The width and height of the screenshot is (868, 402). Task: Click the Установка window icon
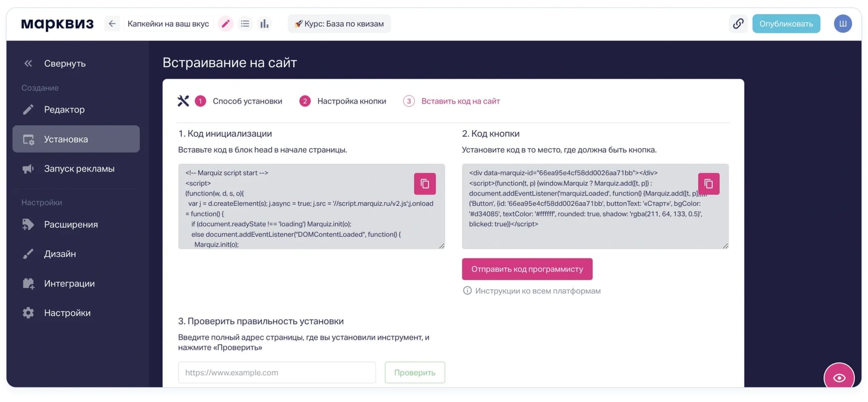click(28, 139)
